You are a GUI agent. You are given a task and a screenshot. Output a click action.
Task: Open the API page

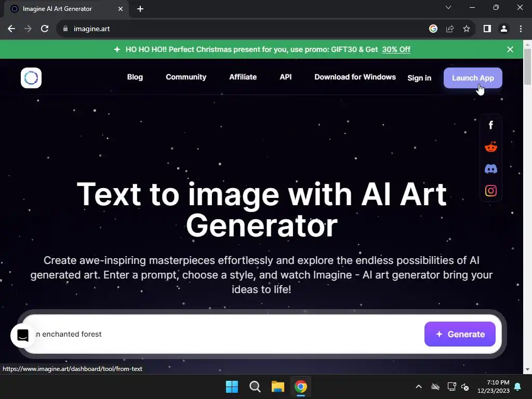tap(286, 77)
